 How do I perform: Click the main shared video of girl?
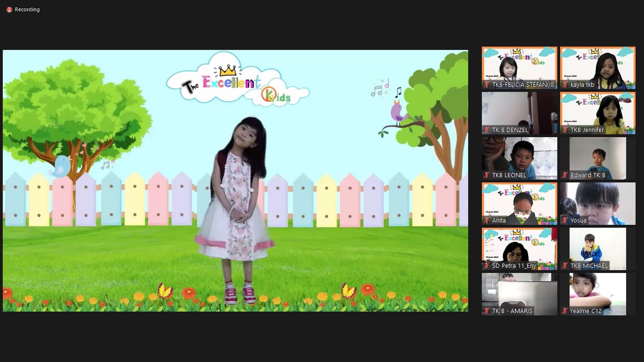[235, 181]
